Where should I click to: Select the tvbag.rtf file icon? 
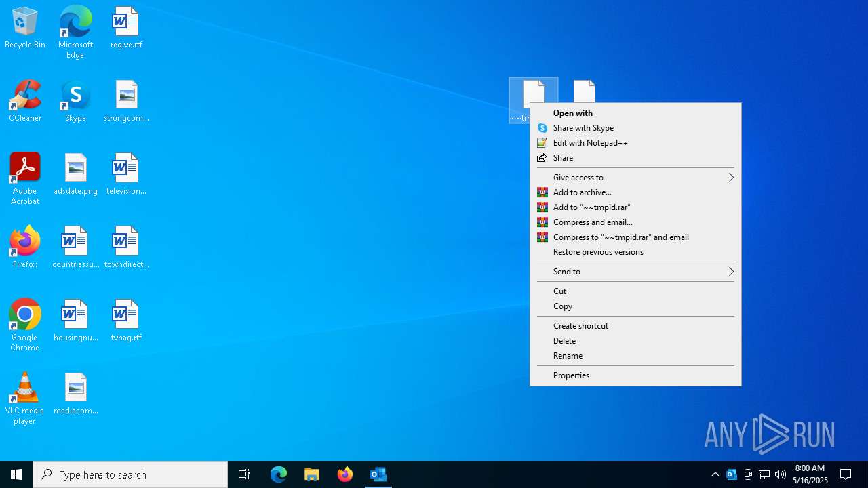[x=126, y=321]
